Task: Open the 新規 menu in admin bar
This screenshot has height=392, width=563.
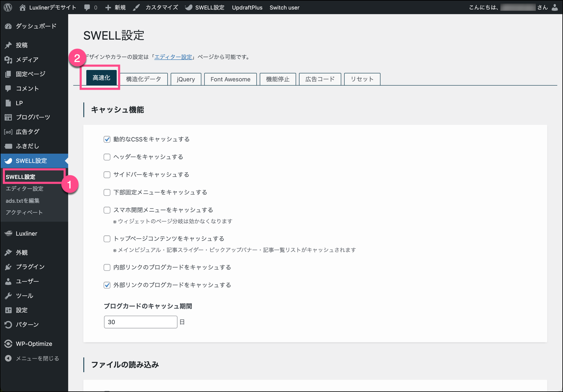Action: (x=115, y=8)
